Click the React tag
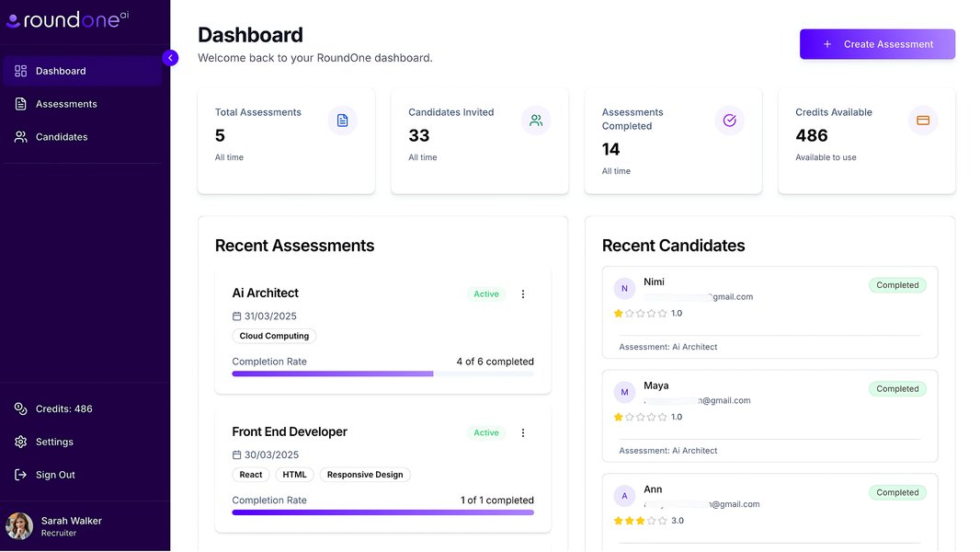This screenshot has width=980, height=552. 251,475
